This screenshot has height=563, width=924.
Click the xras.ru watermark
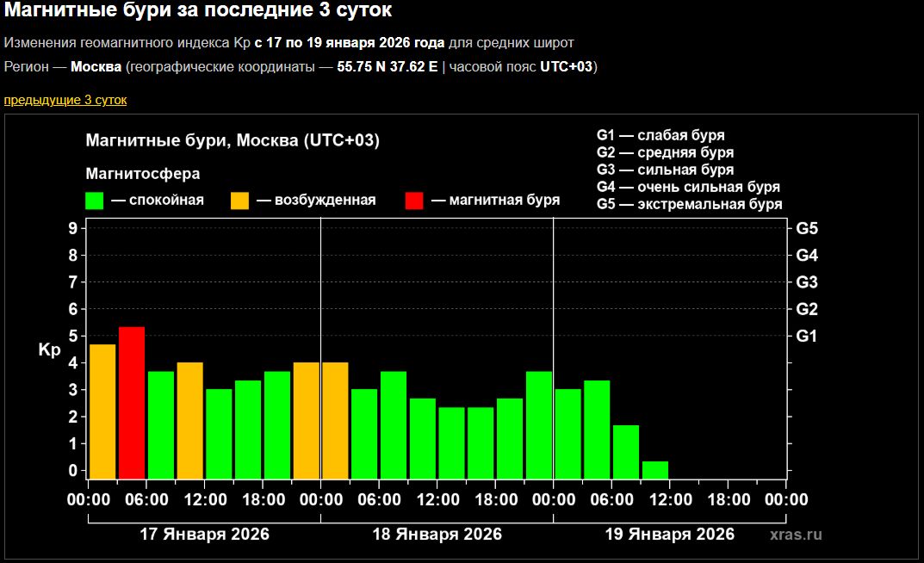[796, 535]
